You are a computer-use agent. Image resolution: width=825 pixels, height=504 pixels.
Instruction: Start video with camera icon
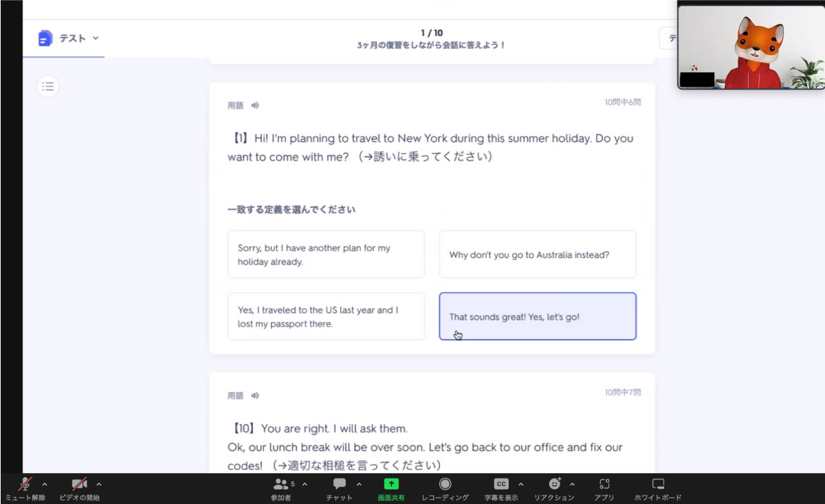click(79, 484)
